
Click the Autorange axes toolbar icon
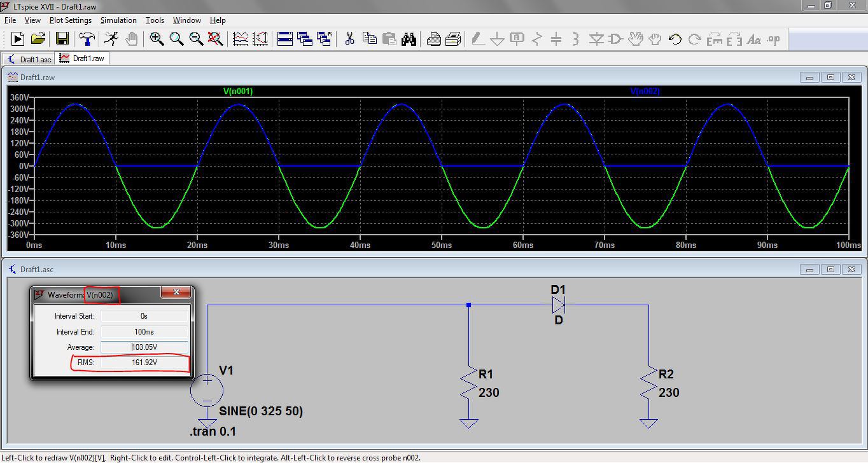pos(260,39)
